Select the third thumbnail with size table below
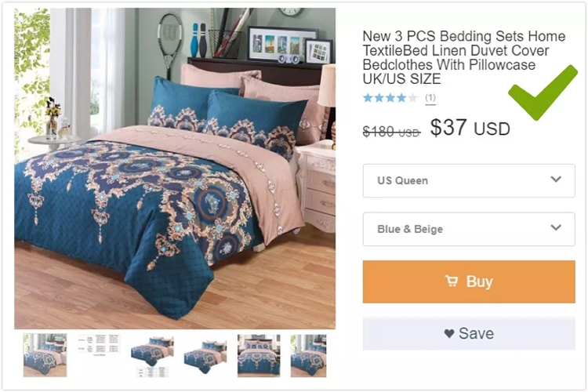Screen dimensions: 588x392 [152, 356]
